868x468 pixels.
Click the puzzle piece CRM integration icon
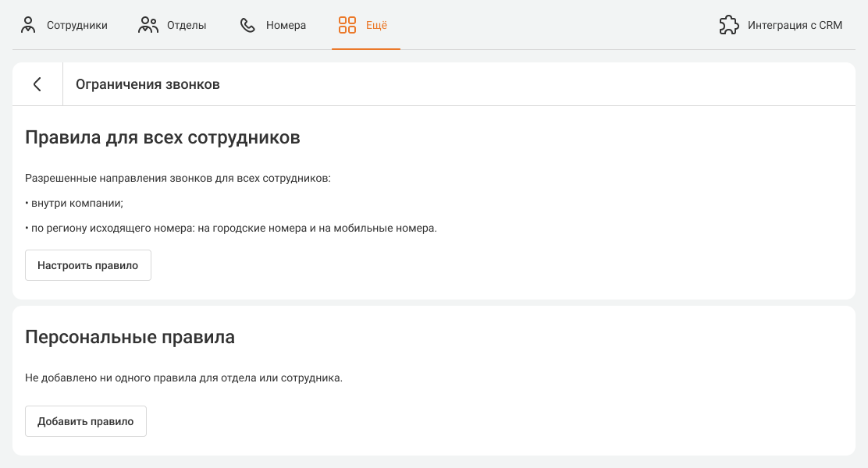[x=728, y=25]
